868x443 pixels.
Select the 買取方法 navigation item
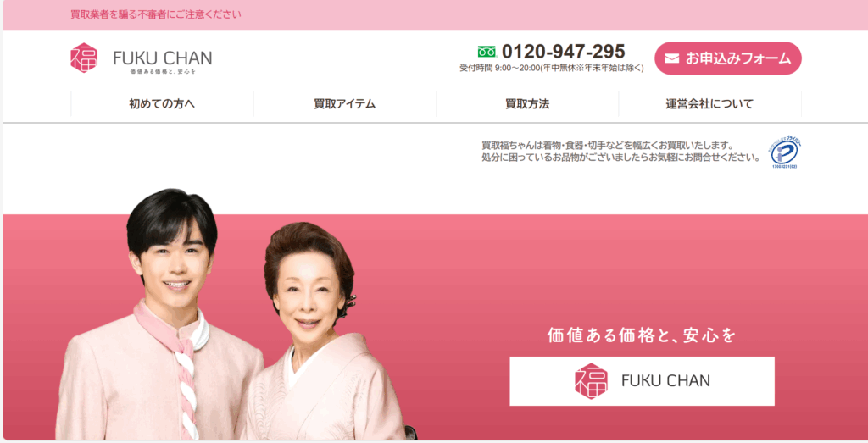[x=527, y=104]
